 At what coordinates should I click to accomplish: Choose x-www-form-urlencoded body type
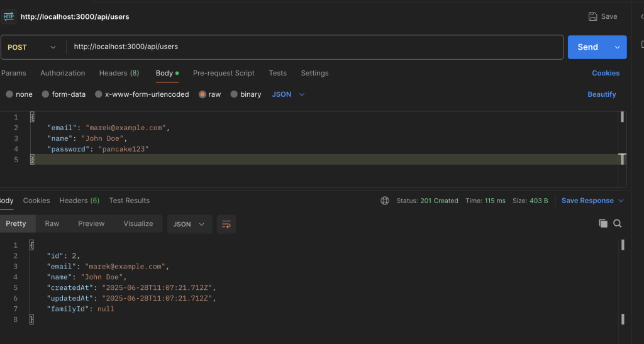point(99,94)
